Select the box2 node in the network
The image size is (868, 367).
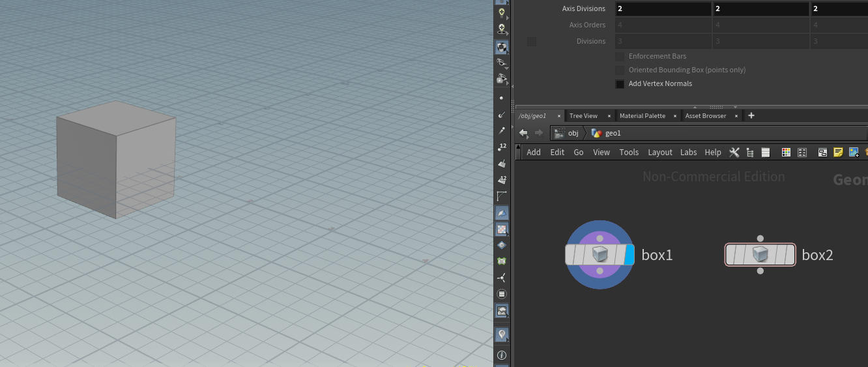(760, 255)
